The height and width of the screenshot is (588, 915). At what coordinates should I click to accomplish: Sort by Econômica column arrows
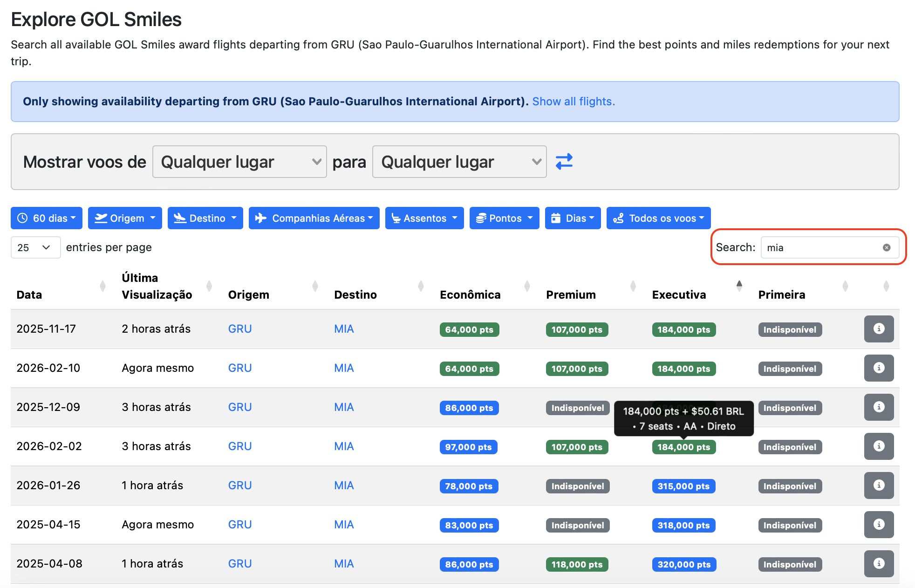(x=527, y=286)
